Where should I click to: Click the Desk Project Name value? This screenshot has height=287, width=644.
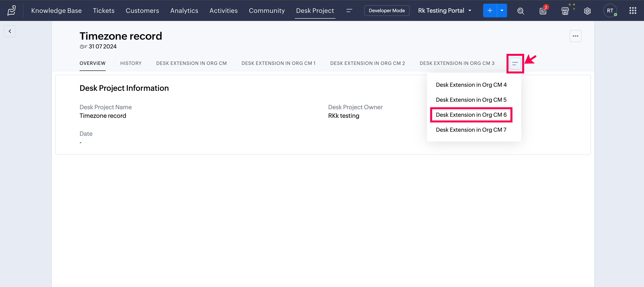(103, 116)
